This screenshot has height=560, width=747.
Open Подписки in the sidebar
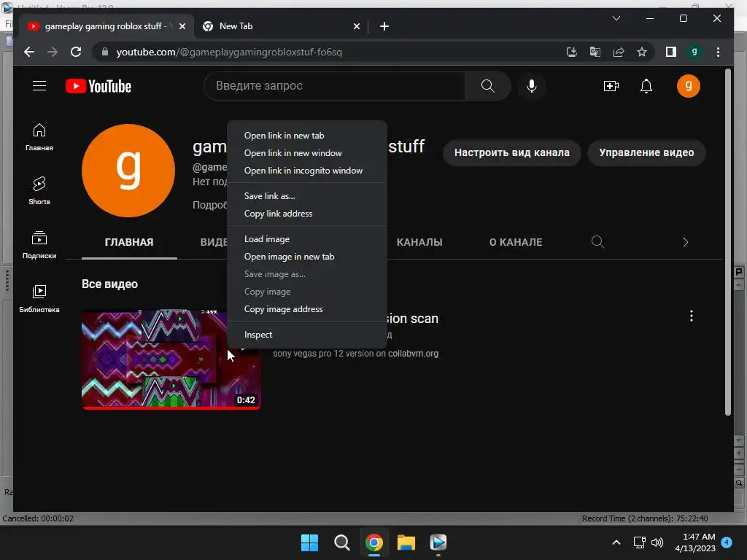[39, 245]
